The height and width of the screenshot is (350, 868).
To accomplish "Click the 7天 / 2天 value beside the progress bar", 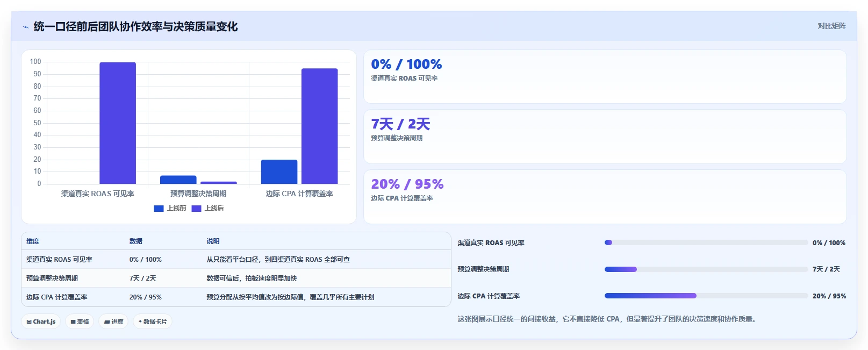I will point(826,269).
